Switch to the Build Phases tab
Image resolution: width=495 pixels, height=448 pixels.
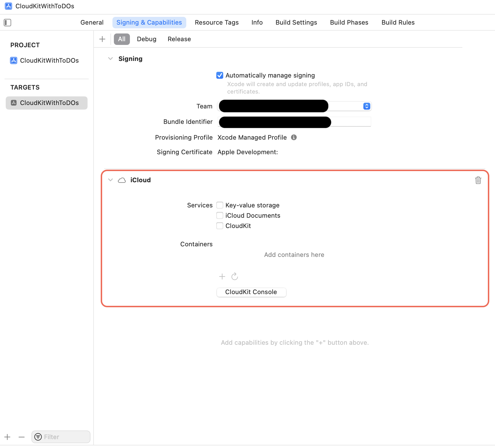349,22
